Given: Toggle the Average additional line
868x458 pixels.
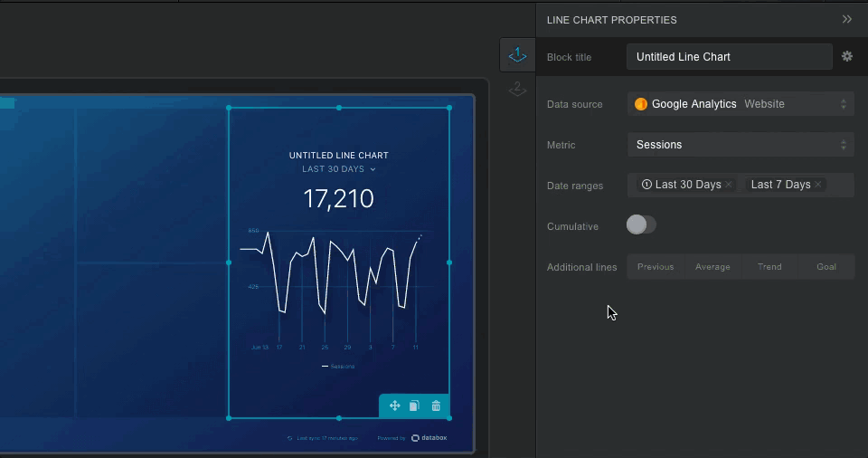Looking at the screenshot, I should tap(712, 267).
